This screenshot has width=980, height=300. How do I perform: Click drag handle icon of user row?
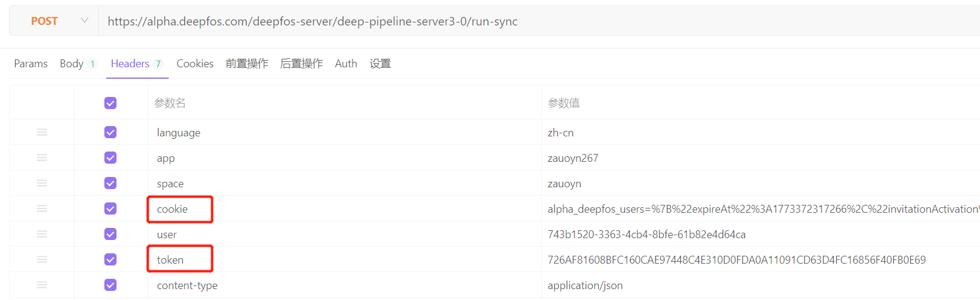pyautogui.click(x=42, y=234)
